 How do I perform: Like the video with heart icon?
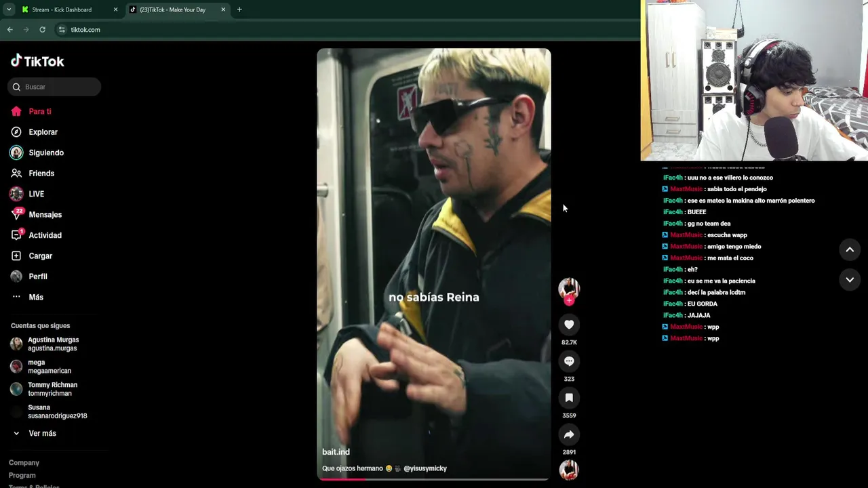click(569, 325)
